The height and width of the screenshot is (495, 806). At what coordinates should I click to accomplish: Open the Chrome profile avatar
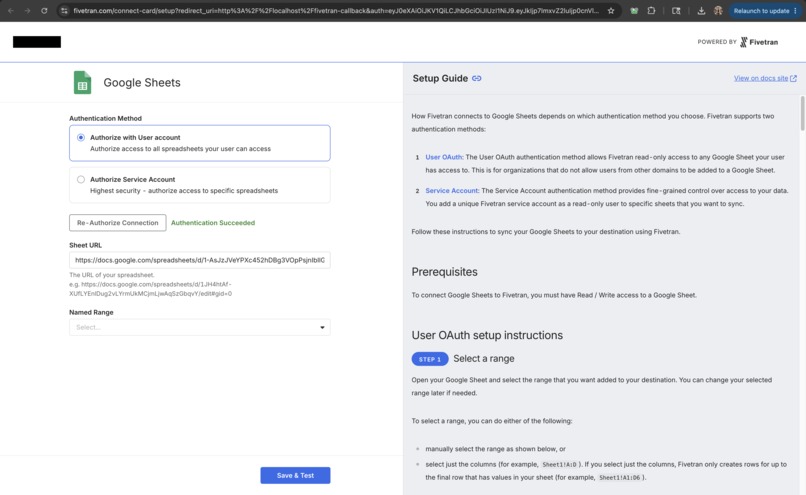tap(718, 10)
